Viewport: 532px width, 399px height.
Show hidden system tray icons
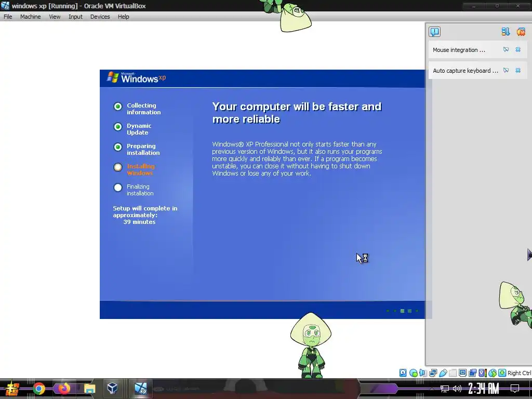click(x=432, y=389)
